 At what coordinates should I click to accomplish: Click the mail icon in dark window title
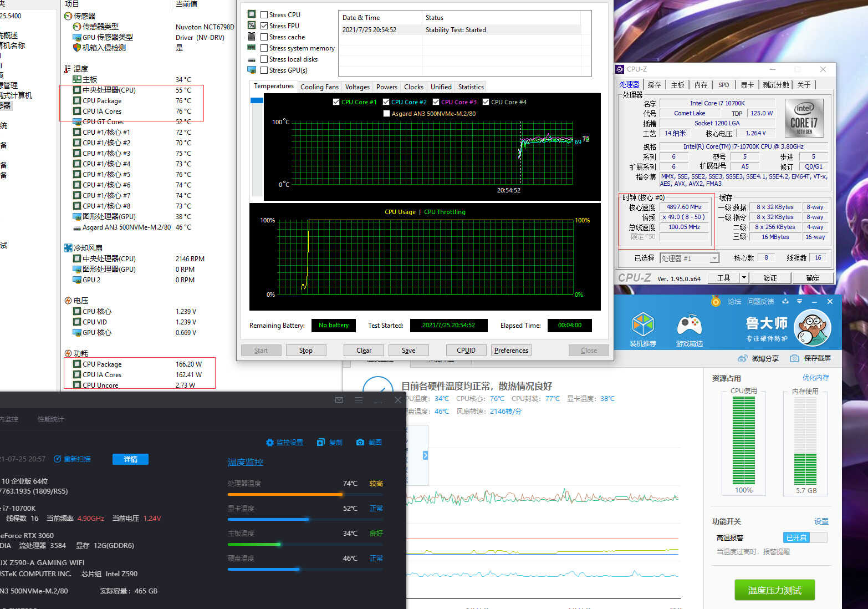click(339, 400)
